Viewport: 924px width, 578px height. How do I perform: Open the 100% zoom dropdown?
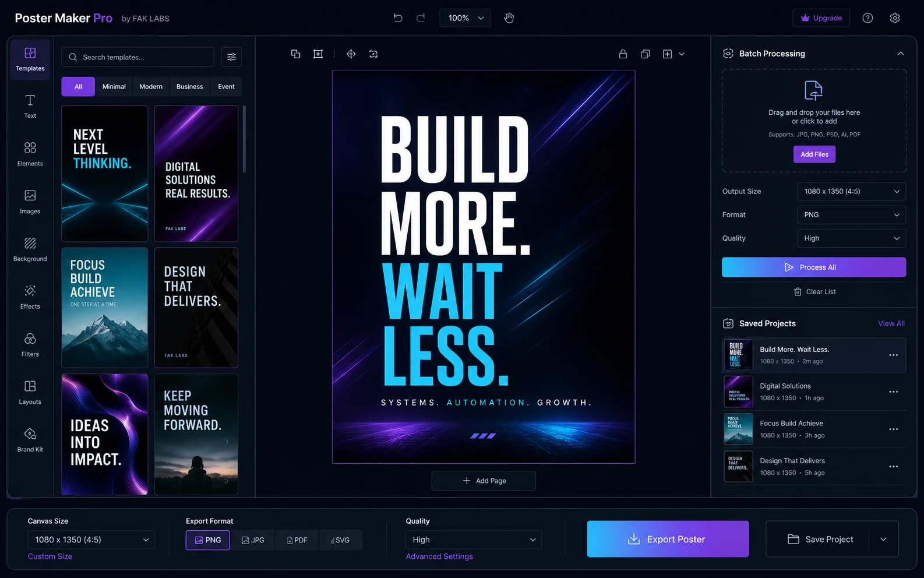point(465,18)
